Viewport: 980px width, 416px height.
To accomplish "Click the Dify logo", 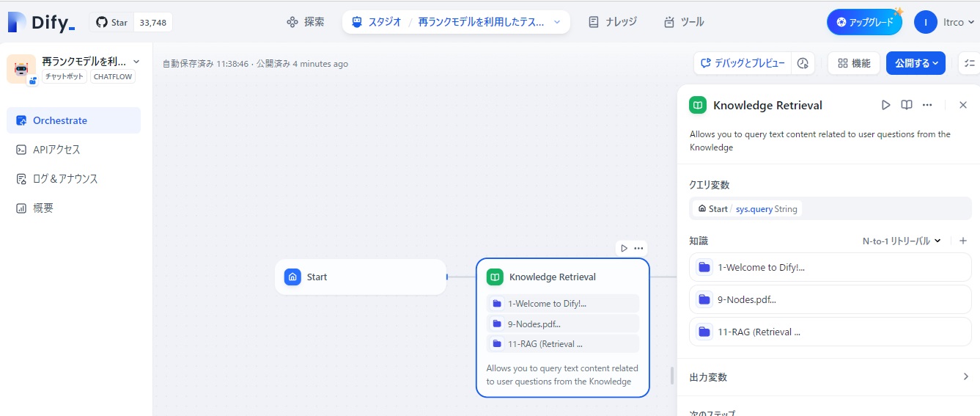I will [x=42, y=22].
